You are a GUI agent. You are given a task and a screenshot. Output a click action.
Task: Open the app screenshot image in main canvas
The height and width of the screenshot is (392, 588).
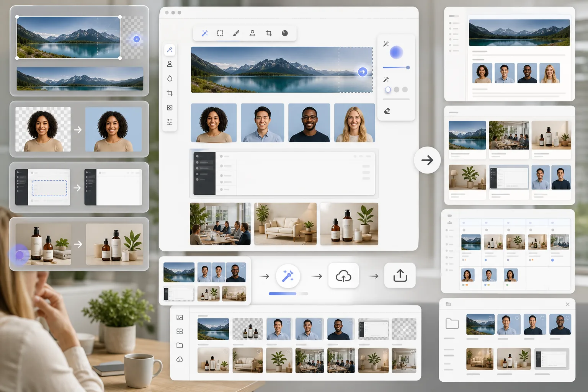click(x=284, y=173)
